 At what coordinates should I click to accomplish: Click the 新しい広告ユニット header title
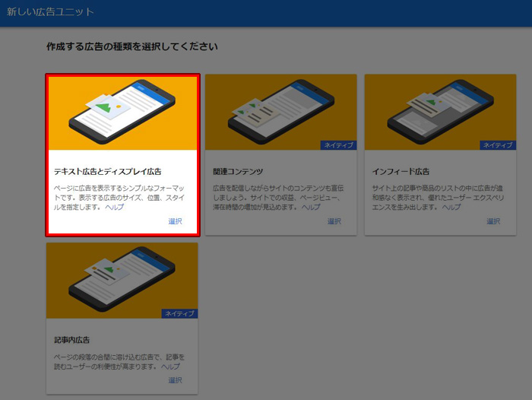50,12
